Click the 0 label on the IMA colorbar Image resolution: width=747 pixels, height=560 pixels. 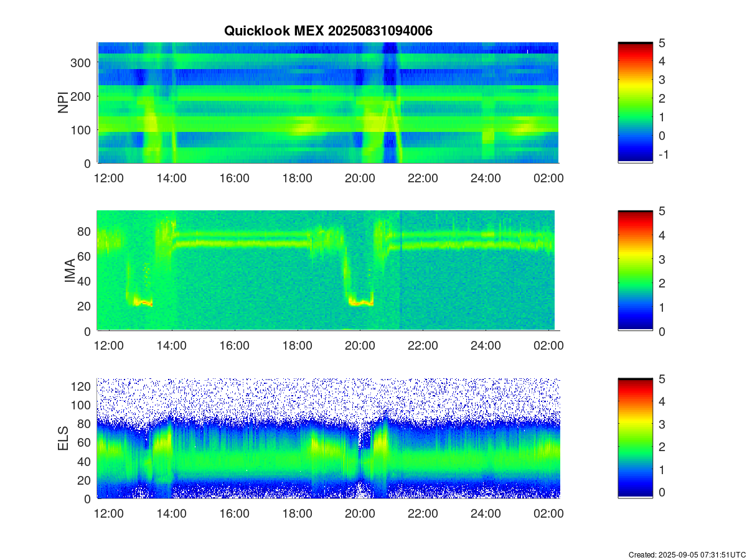(x=662, y=331)
